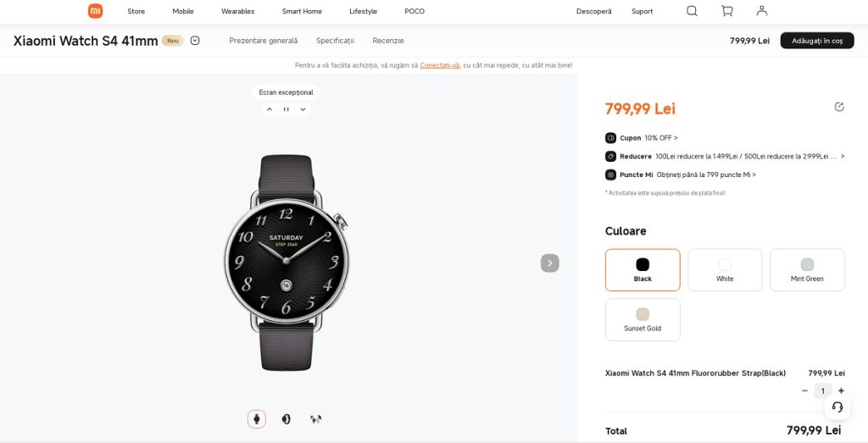The width and height of the screenshot is (868, 443).
Task: Select the Mint Green color option
Action: click(807, 270)
